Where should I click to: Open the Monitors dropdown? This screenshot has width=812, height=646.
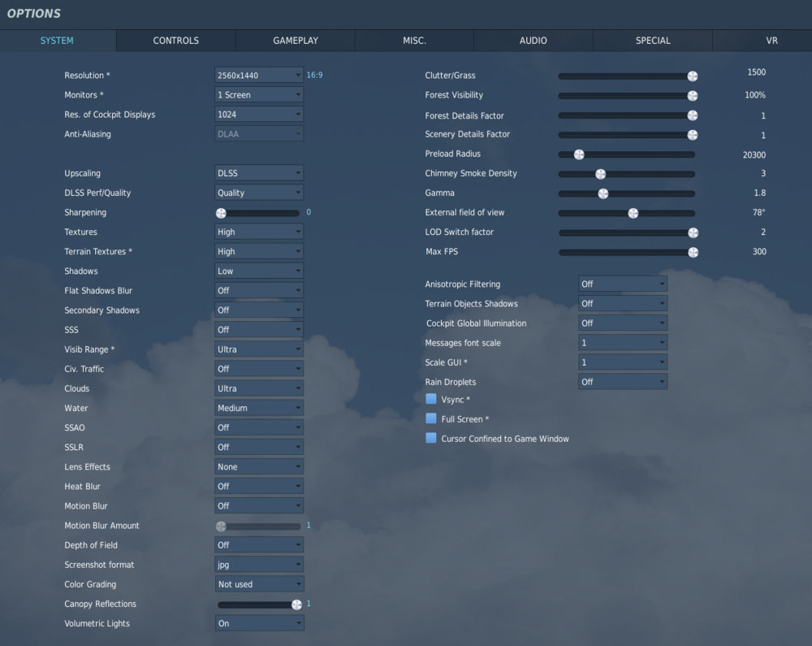[x=259, y=95]
